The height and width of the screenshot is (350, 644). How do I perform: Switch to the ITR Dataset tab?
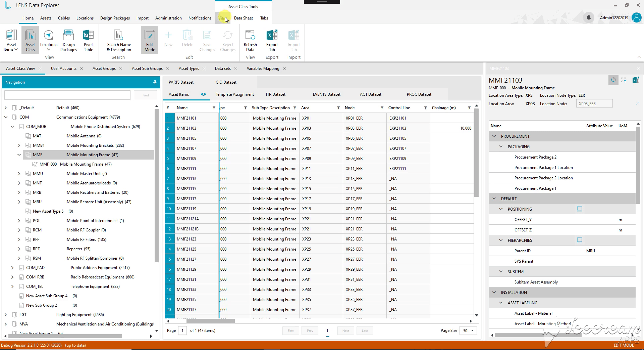click(x=276, y=94)
